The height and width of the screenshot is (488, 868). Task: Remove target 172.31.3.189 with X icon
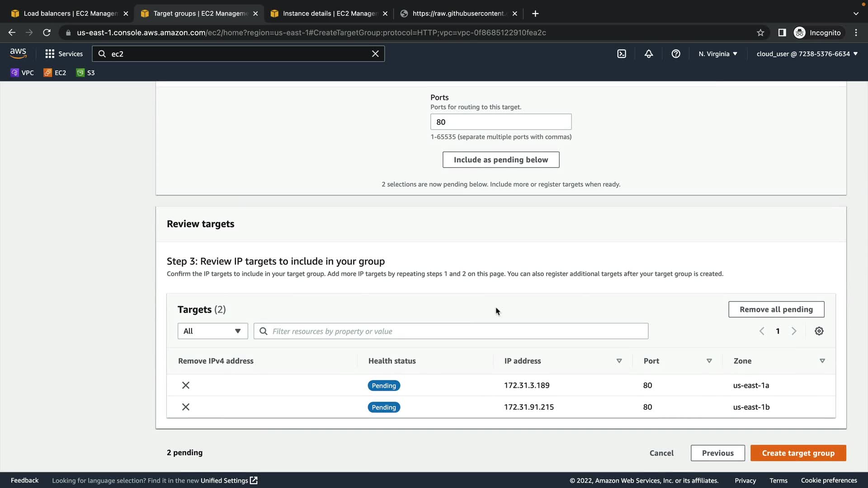click(186, 385)
